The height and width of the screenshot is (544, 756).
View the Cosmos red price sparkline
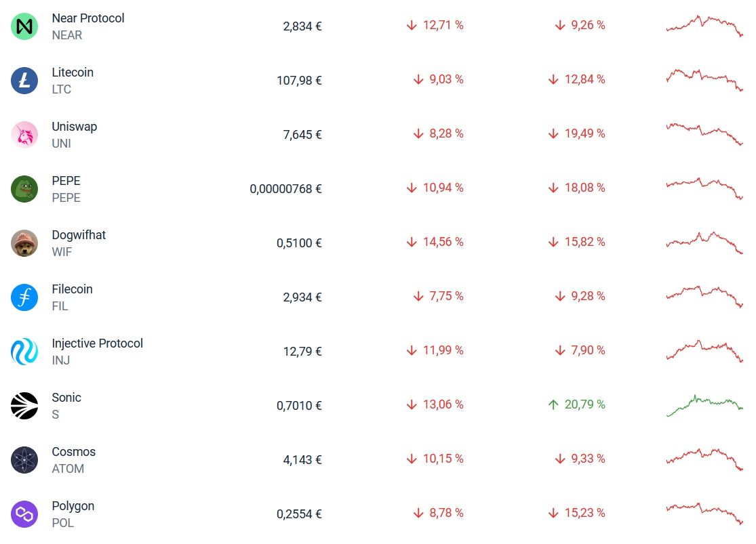tap(704, 458)
